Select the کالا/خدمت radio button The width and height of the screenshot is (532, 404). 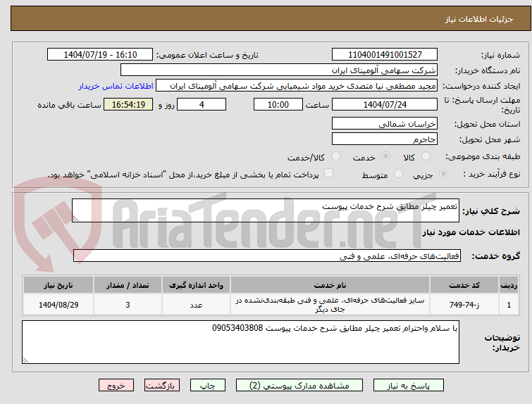[x=335, y=156]
